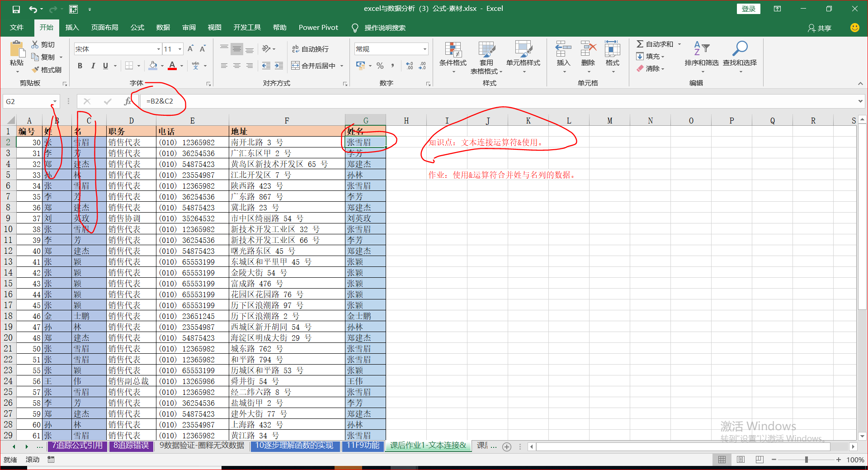Insert function using fx button

click(127, 101)
